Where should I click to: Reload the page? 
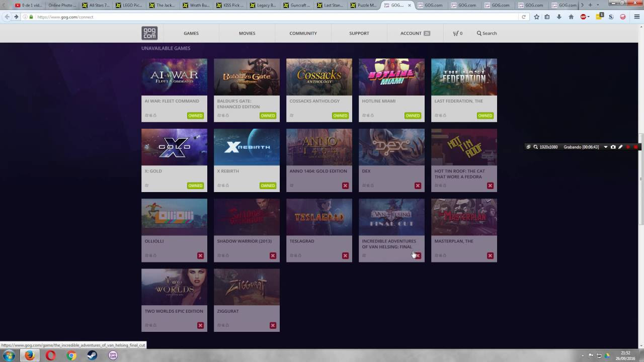coord(524,17)
